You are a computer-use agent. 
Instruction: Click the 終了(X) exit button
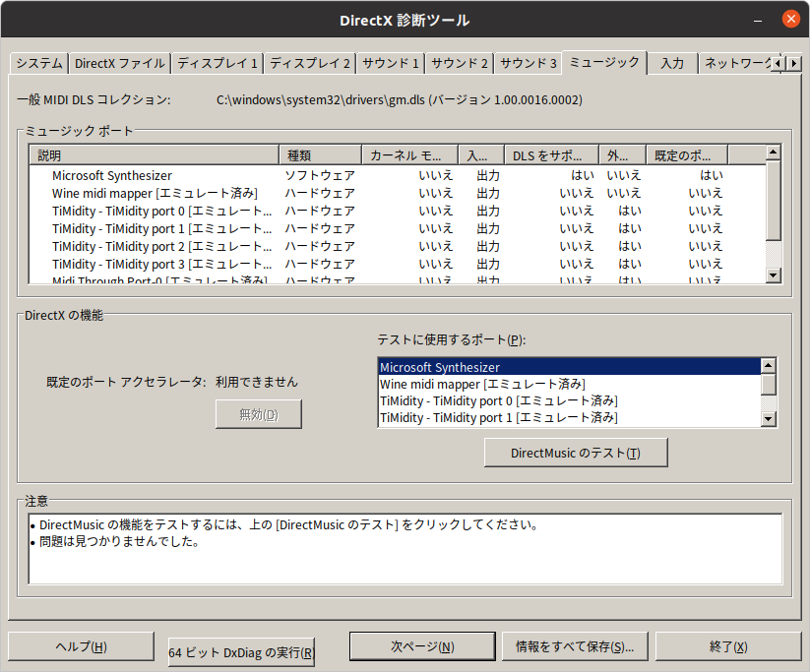[728, 646]
